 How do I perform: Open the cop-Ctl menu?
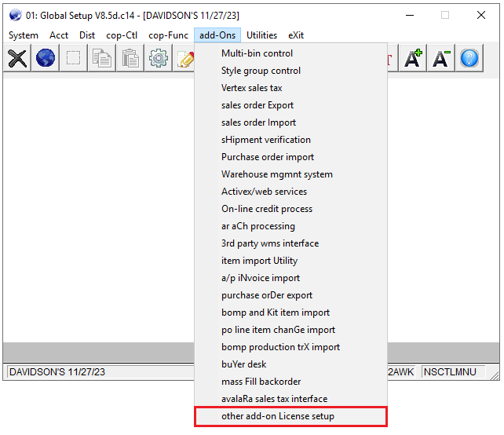pos(122,35)
